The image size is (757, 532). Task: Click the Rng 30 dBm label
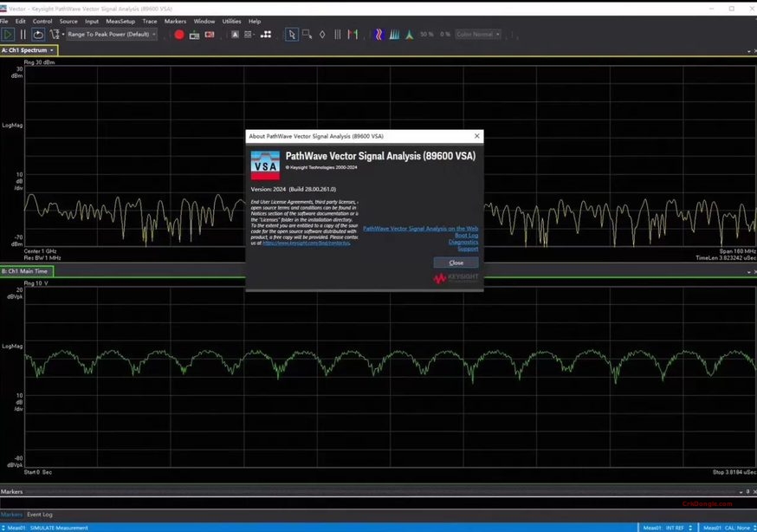click(39, 62)
